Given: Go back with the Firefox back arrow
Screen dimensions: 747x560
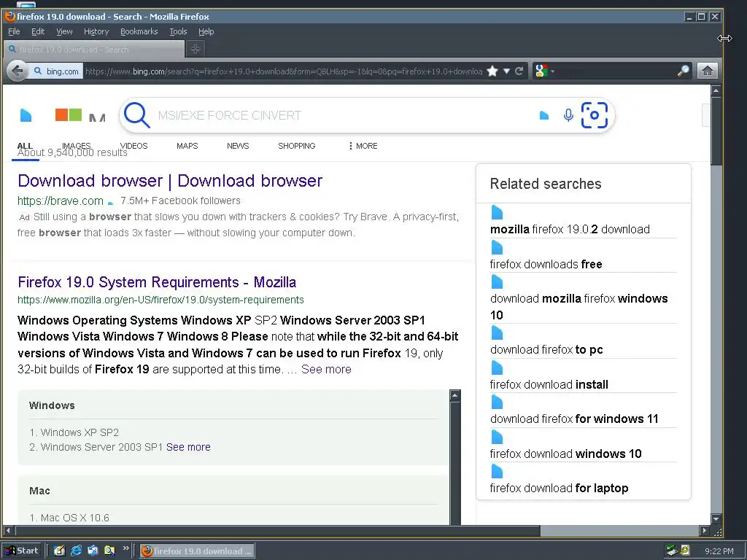Looking at the screenshot, I should [x=18, y=71].
